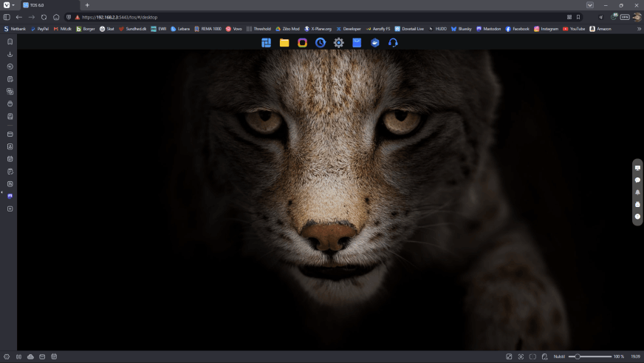
Task: Open the support headset icon
Action: pos(393,43)
